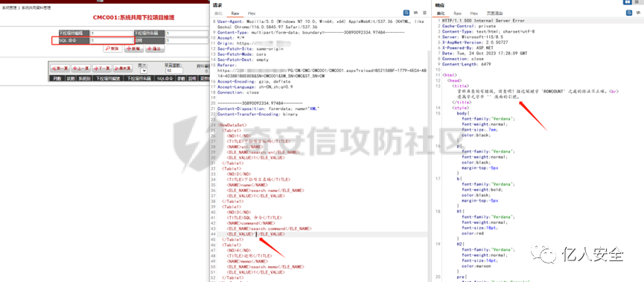Toggle the \n newline icon in request panel
Viewport: 644px width, 282px height.
[415, 13]
